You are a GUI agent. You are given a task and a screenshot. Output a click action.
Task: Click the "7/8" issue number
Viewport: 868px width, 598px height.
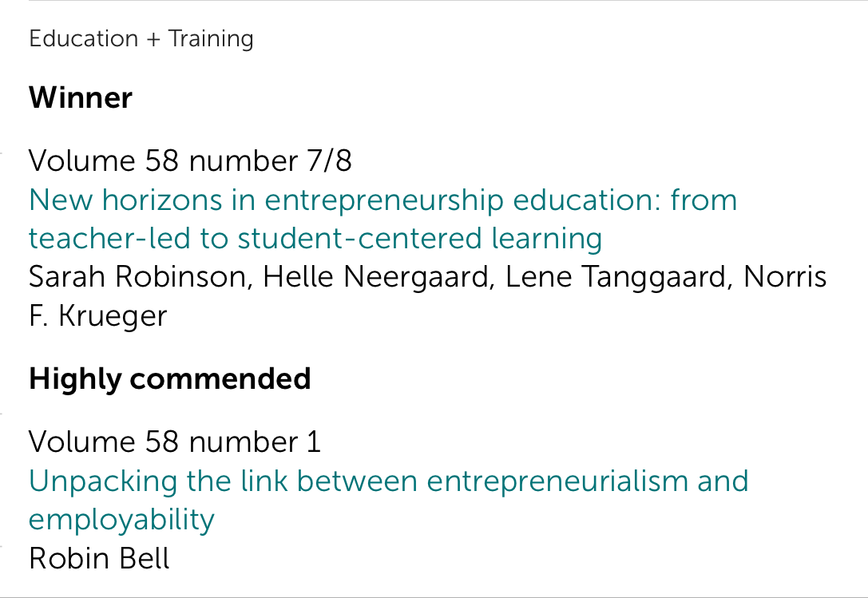click(x=329, y=161)
